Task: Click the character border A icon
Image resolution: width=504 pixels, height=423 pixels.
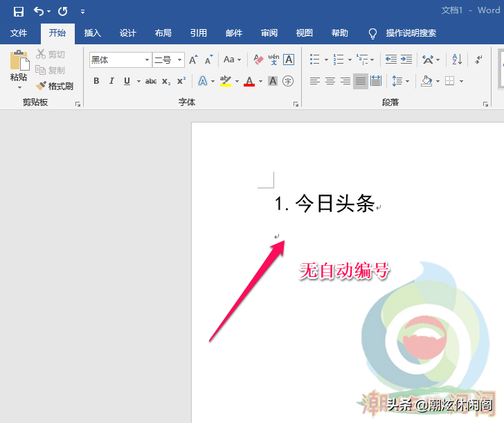Action: coord(289,60)
